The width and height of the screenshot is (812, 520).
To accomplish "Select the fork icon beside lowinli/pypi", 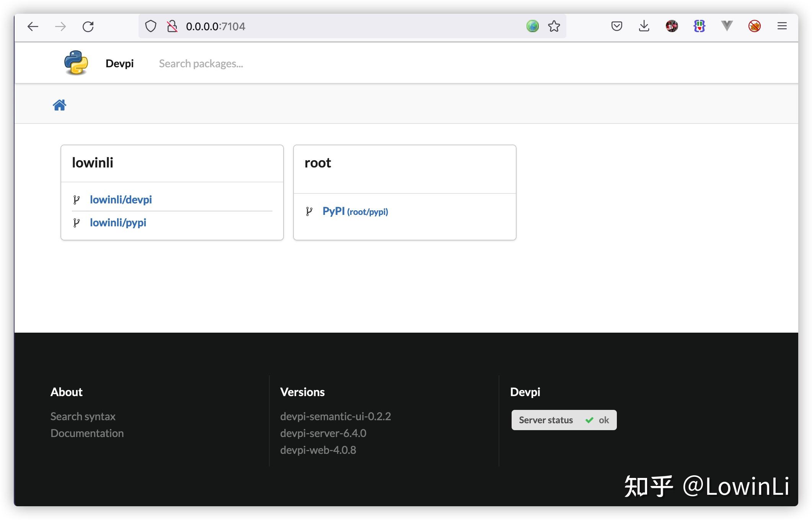I will (77, 222).
